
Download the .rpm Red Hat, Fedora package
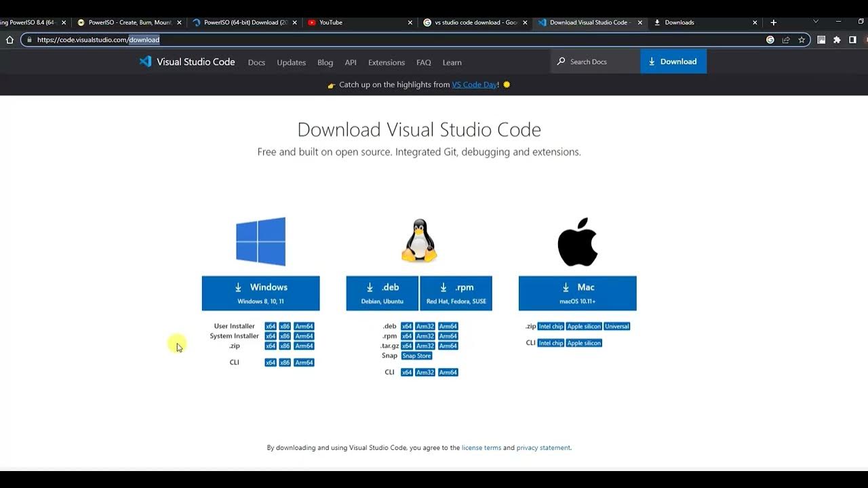456,293
